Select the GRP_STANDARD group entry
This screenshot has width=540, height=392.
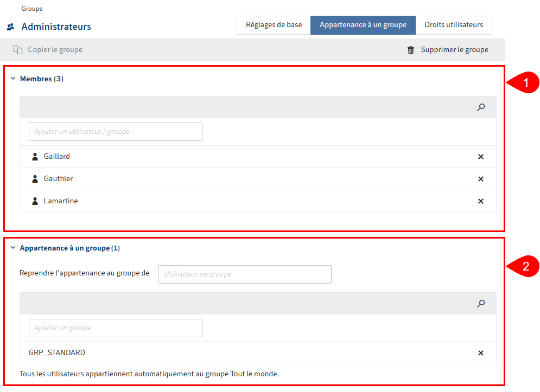click(258, 353)
